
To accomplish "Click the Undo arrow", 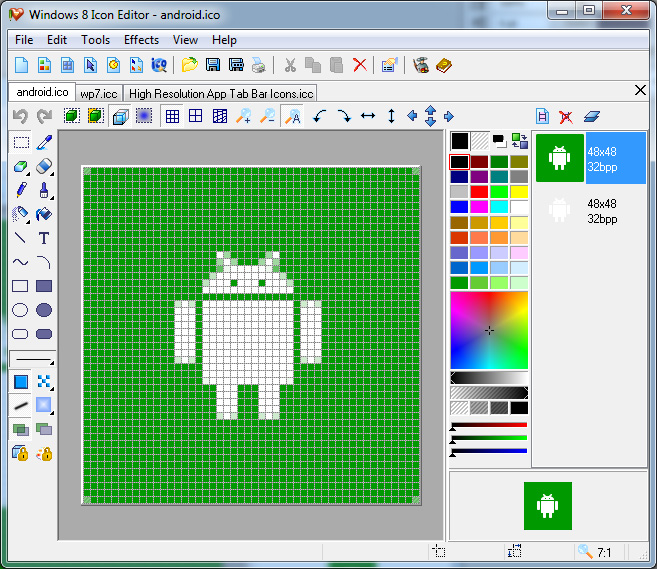I will click(x=20, y=116).
